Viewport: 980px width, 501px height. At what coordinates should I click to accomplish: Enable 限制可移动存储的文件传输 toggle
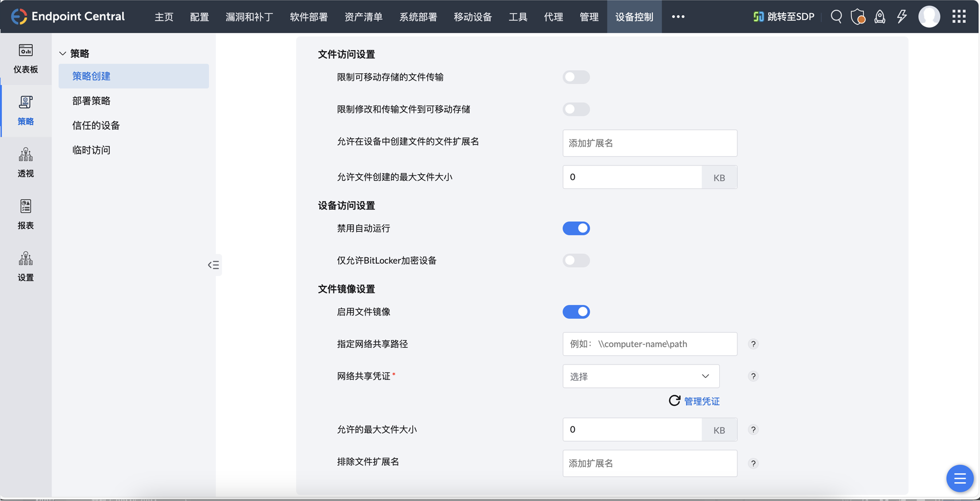[x=576, y=77]
